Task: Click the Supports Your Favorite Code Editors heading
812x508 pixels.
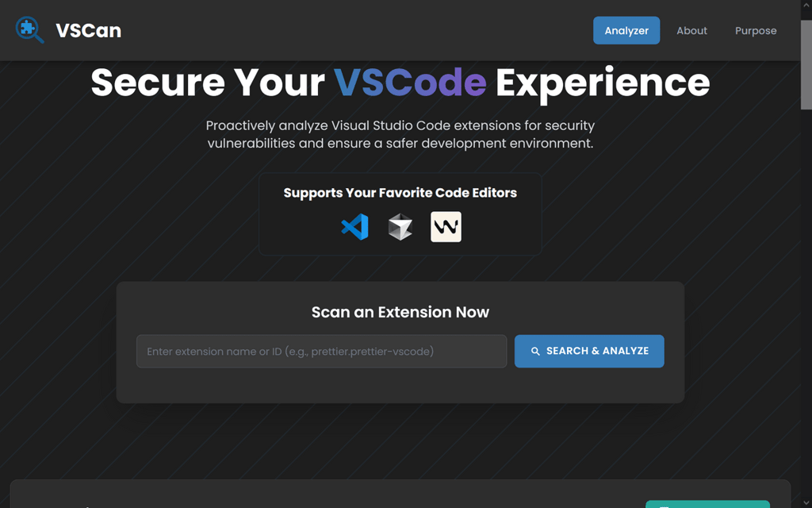Action: tap(400, 193)
